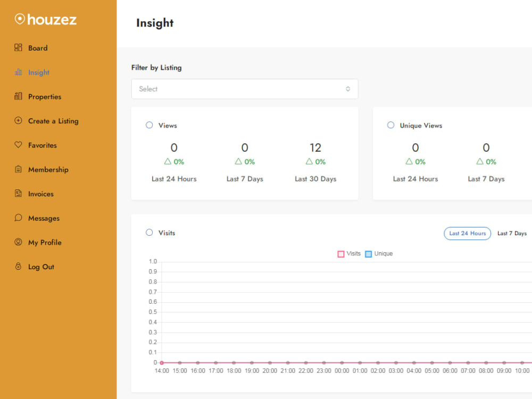Click the pink Visits legend swatch
This screenshot has width=532, height=399.
[341, 254]
